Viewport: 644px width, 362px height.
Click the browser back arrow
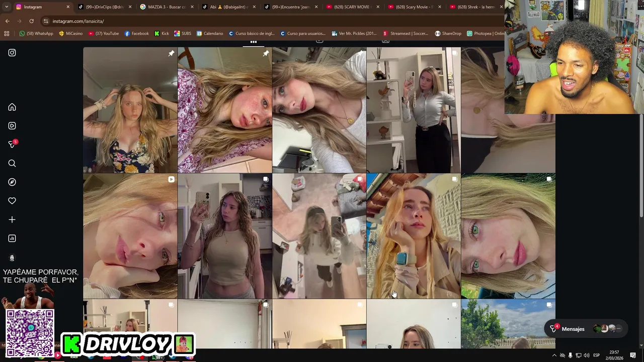point(7,21)
